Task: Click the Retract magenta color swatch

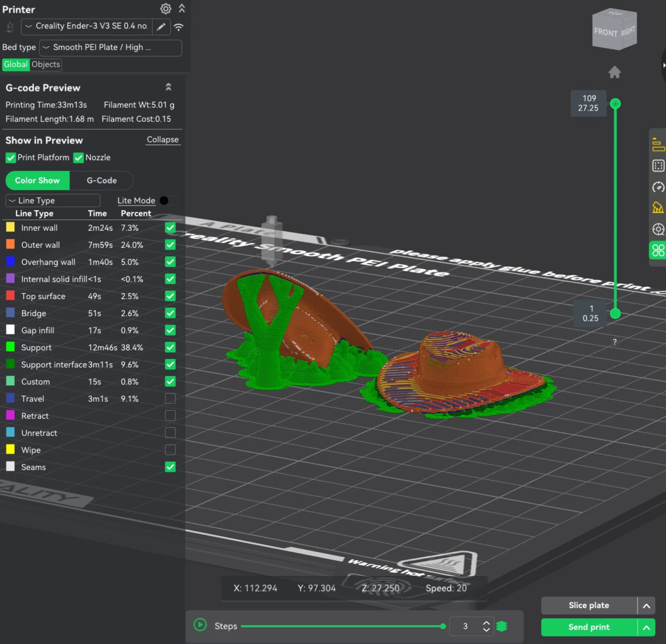Action: click(10, 415)
